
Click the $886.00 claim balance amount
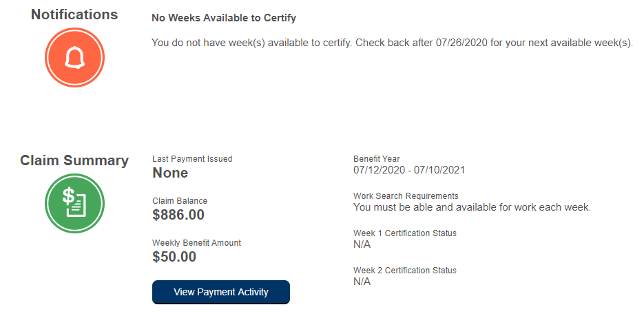[178, 215]
